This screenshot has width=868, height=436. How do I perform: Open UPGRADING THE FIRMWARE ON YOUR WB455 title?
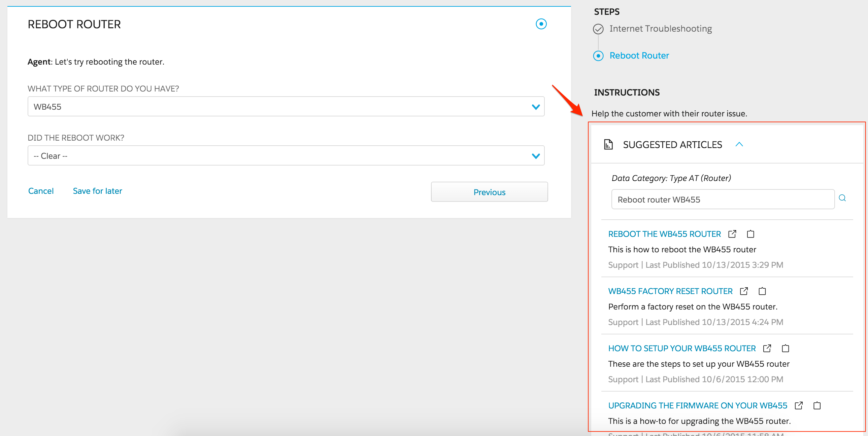tap(698, 406)
